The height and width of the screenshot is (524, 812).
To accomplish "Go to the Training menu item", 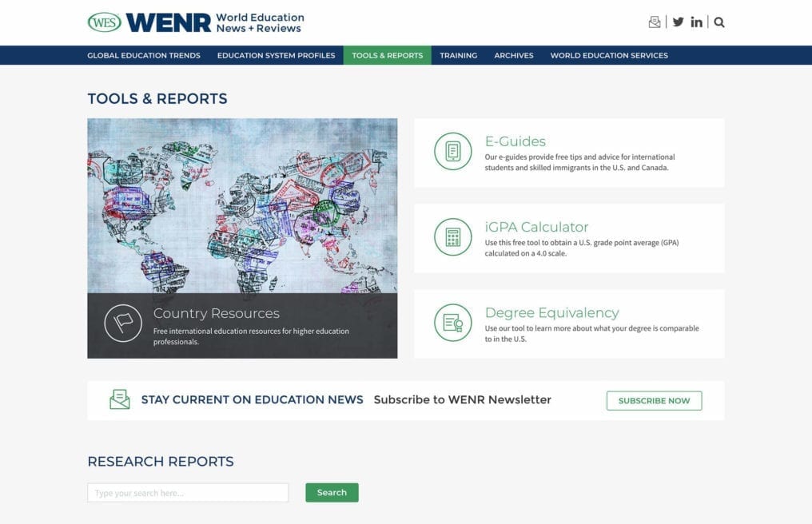I will (458, 55).
